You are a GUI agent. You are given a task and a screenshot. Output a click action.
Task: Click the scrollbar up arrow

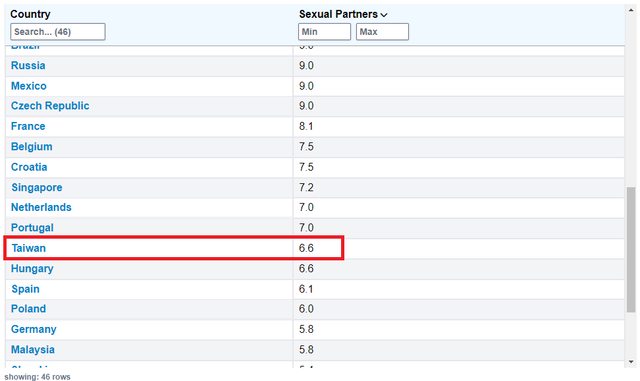pyautogui.click(x=631, y=10)
